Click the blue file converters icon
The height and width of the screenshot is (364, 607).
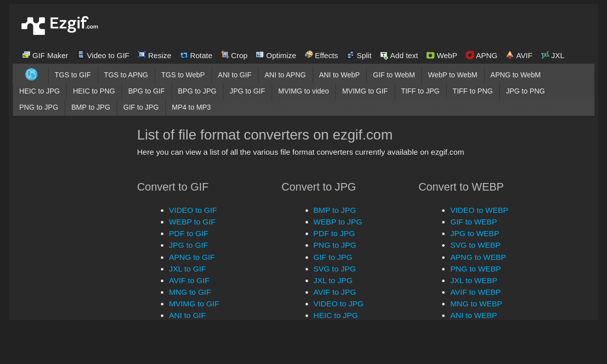31,74
